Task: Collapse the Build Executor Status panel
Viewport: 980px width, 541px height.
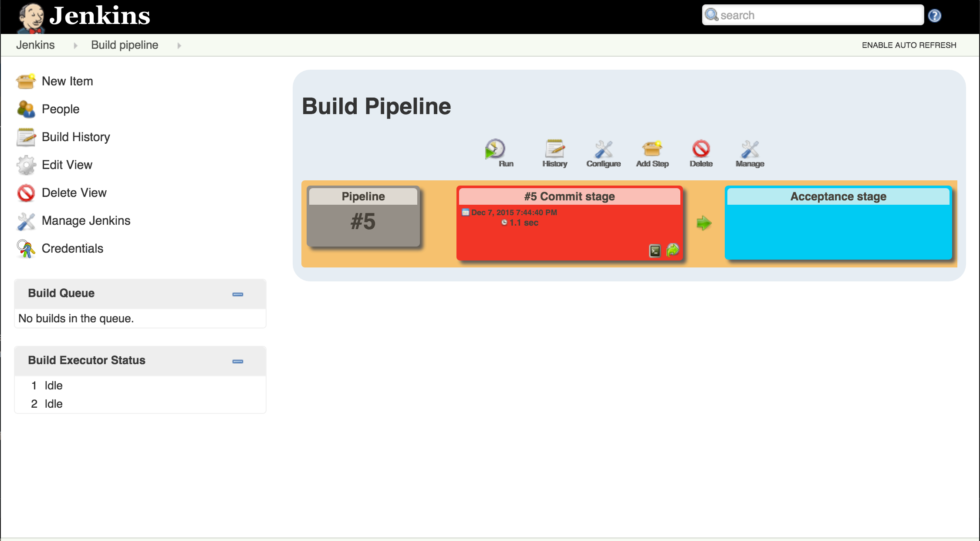Action: pos(238,362)
